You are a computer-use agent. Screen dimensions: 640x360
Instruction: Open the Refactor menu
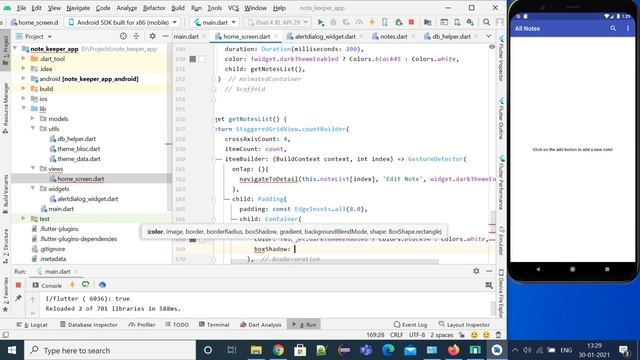(x=154, y=8)
